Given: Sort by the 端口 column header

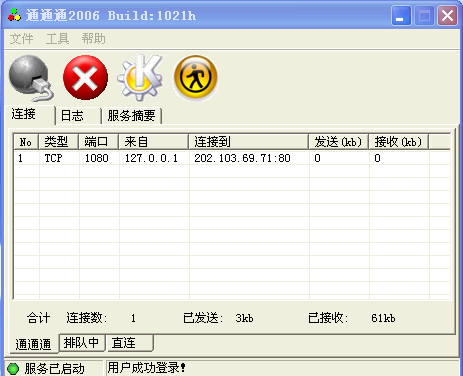Looking at the screenshot, I should pos(99,142).
